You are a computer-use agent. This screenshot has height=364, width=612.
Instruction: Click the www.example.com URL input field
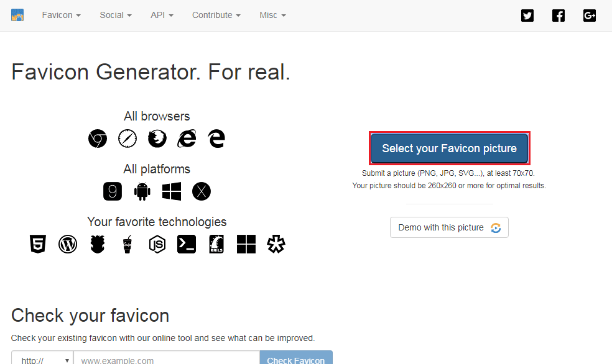point(166,360)
